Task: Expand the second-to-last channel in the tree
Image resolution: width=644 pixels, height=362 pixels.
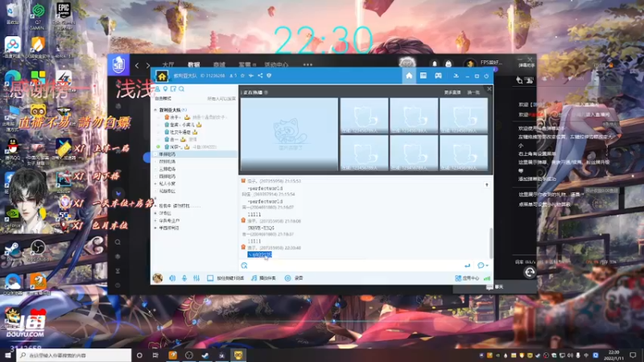Action: pos(155,220)
